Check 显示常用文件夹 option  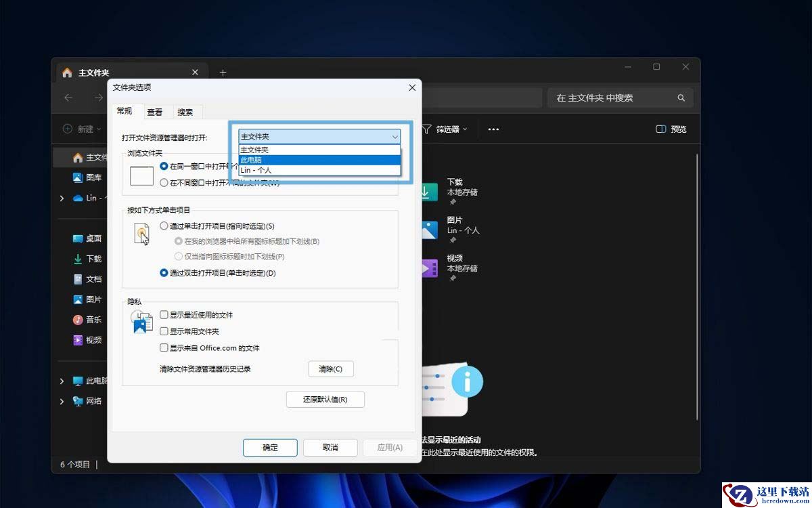(164, 331)
